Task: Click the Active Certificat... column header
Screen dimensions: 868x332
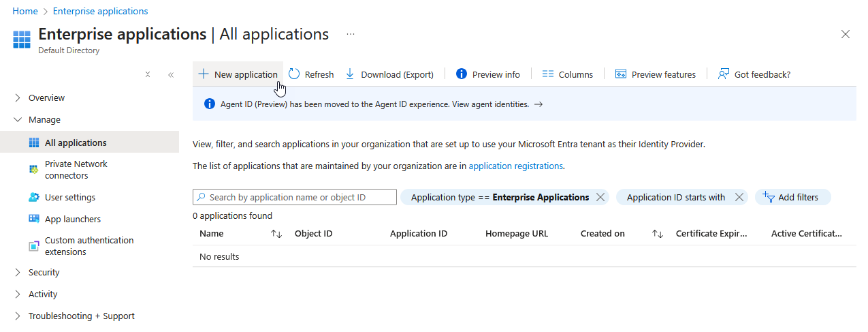Action: [x=807, y=234]
